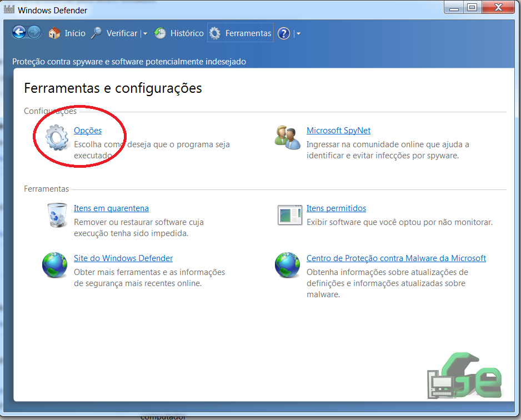
Task: Click the Opções gear icon
Action: pos(57,138)
